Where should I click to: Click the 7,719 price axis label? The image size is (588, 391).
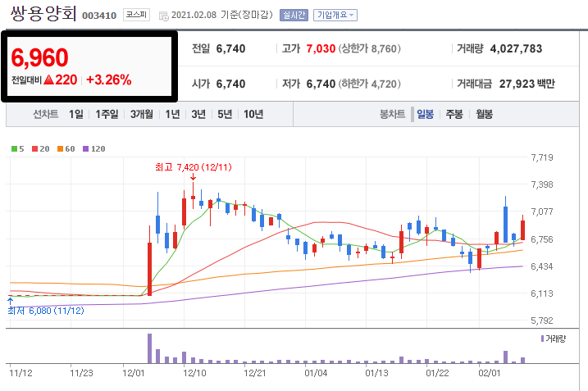(x=542, y=157)
